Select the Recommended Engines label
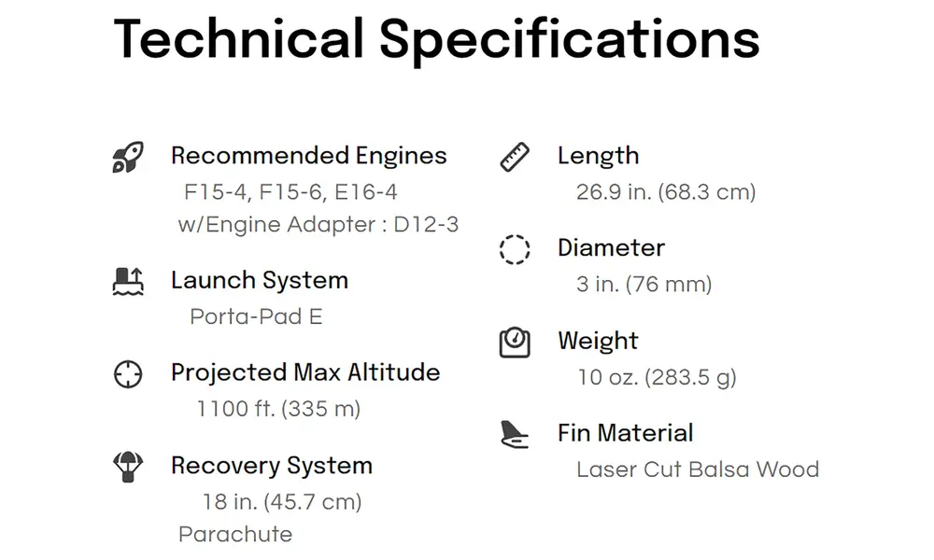The width and height of the screenshot is (934, 560). coord(308,156)
